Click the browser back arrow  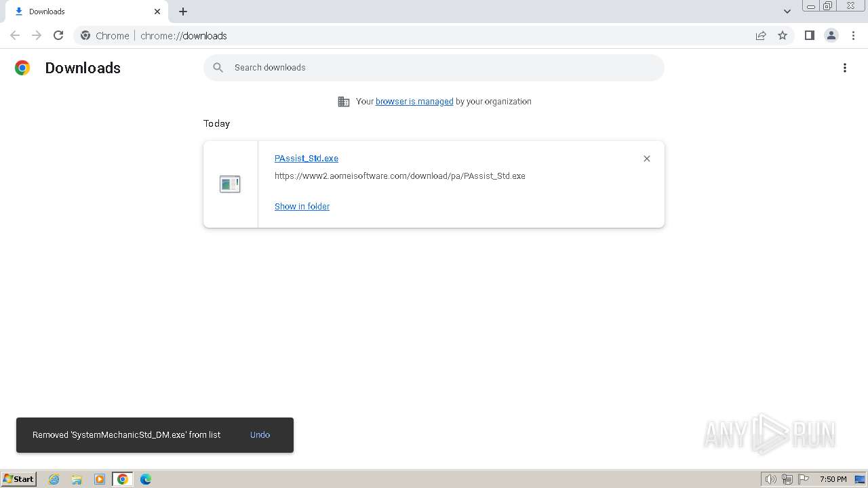point(15,35)
